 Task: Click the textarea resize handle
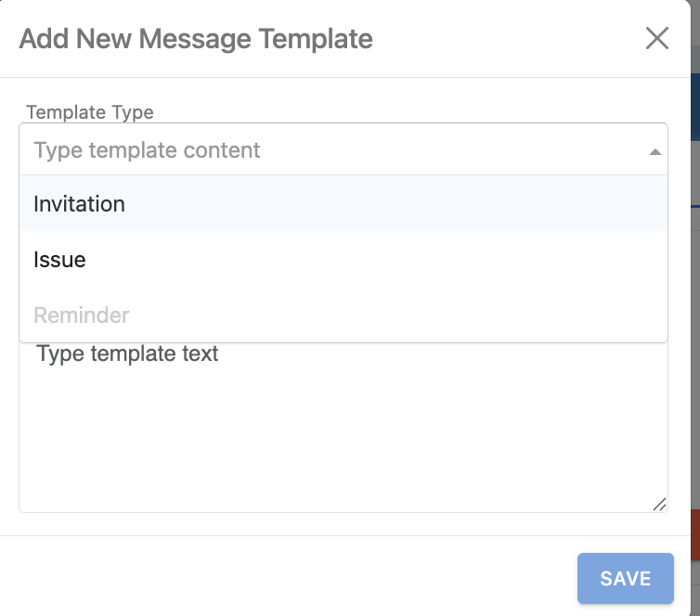click(659, 504)
